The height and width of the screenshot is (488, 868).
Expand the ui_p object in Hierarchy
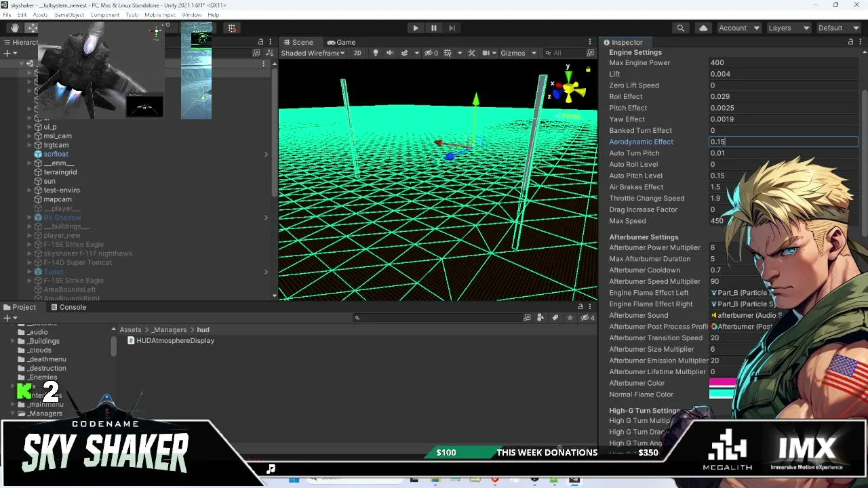point(31,127)
